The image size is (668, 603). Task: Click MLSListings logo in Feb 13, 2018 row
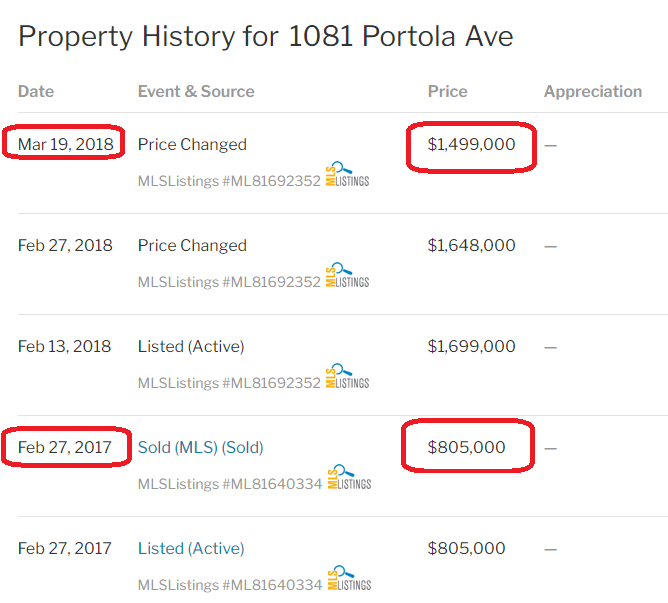coord(347,377)
